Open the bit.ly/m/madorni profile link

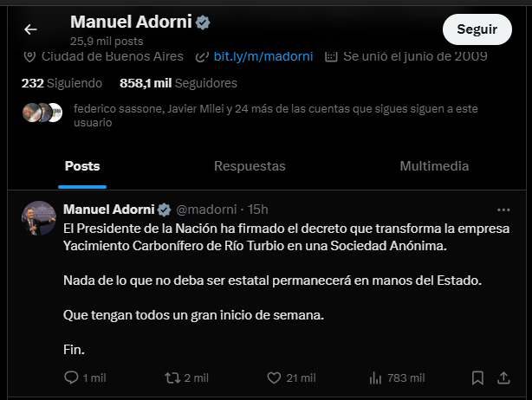click(x=263, y=56)
